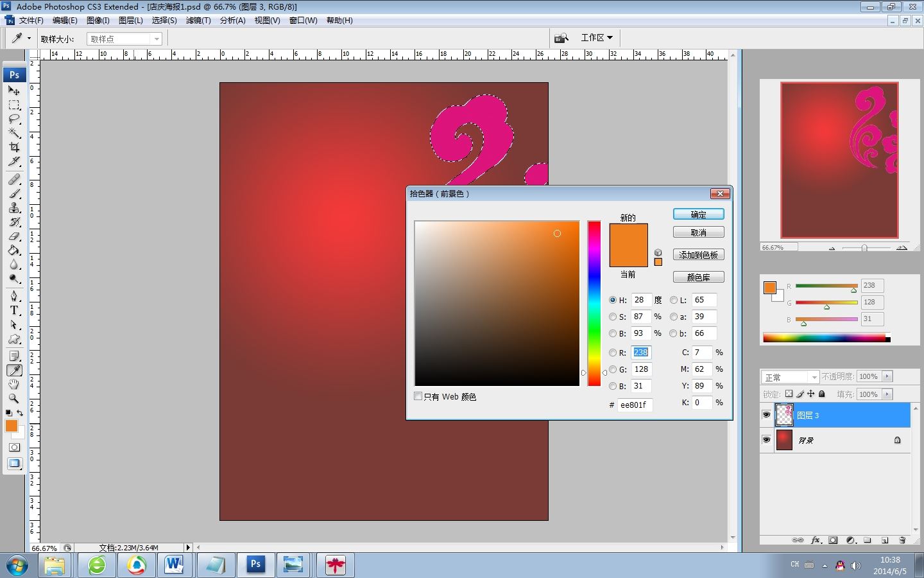
Task: Click the add layer mask icon
Action: pos(833,540)
